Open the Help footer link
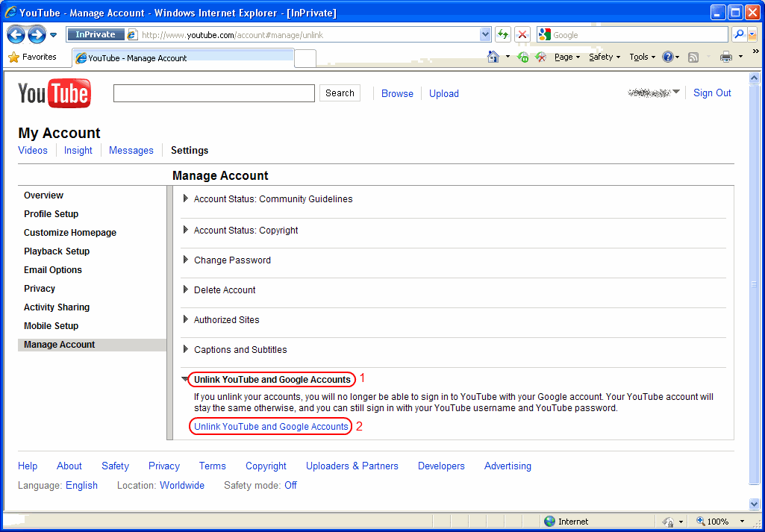This screenshot has width=765, height=532. tap(28, 466)
